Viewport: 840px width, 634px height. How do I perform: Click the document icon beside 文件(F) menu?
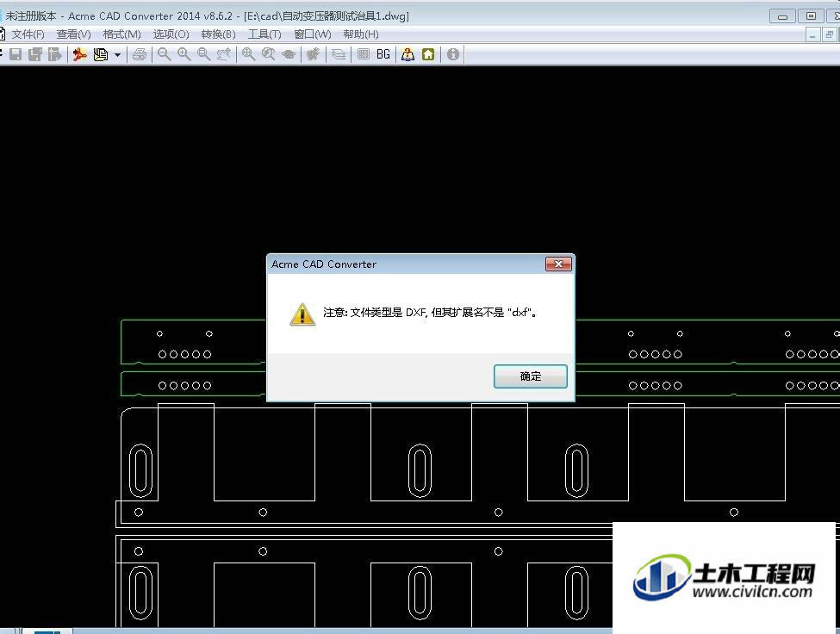[x=2, y=34]
